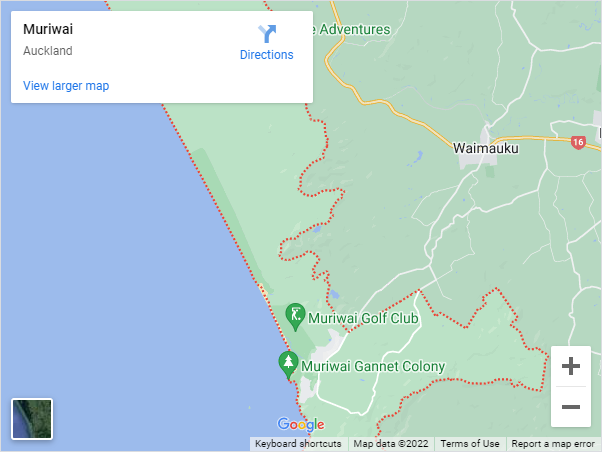The image size is (602, 452).
Task: Click the Adventures place label
Action: tap(352, 30)
